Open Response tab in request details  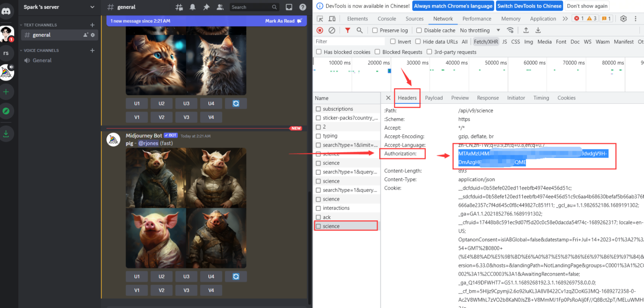[488, 98]
